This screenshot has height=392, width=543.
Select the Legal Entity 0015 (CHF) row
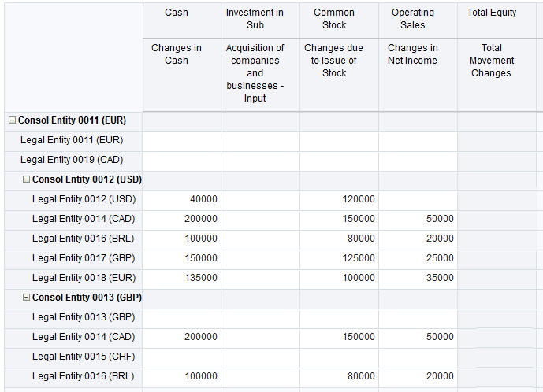click(84, 357)
